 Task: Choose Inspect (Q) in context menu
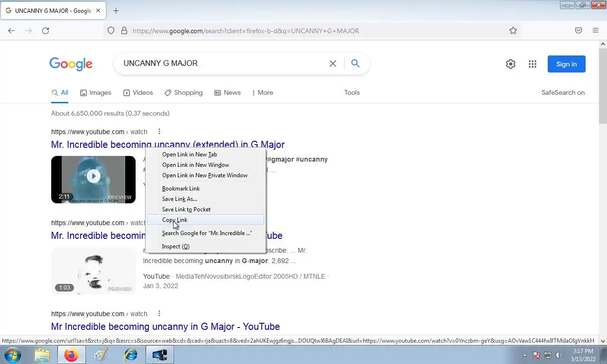point(205,246)
